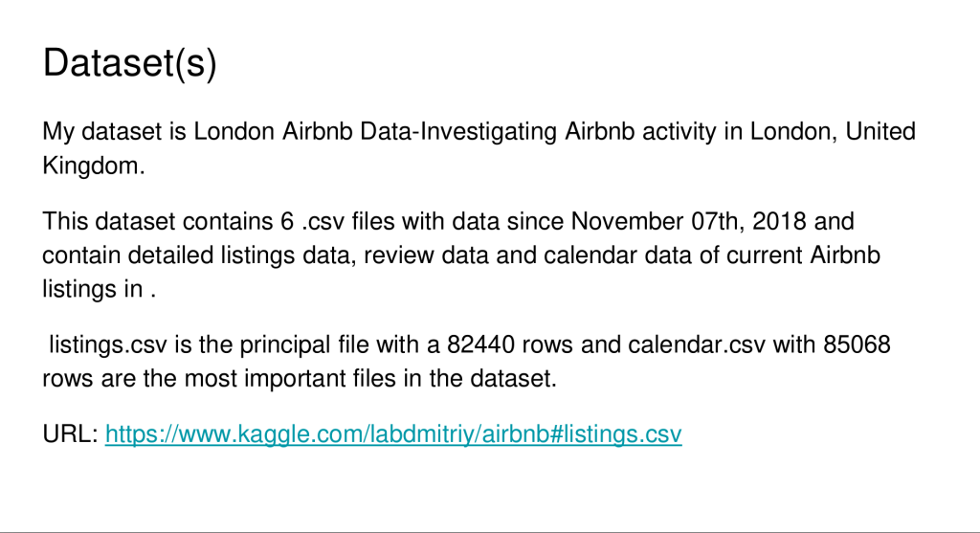980x533 pixels.
Task: Click the "listings in ." line
Action: coord(99,289)
